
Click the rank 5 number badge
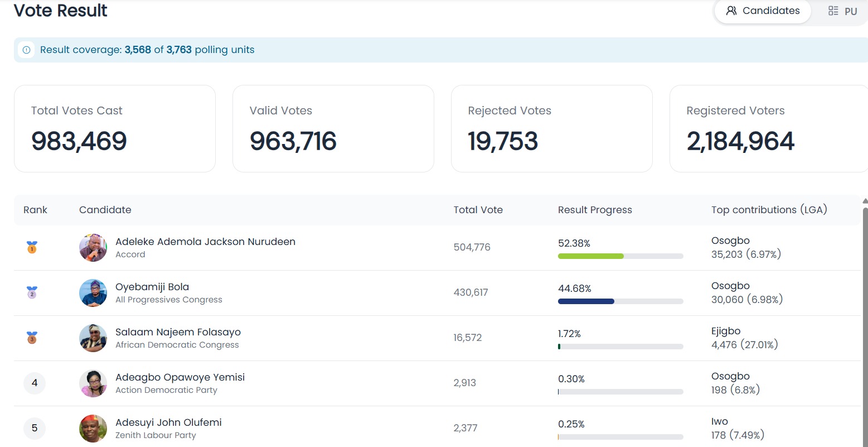35,428
